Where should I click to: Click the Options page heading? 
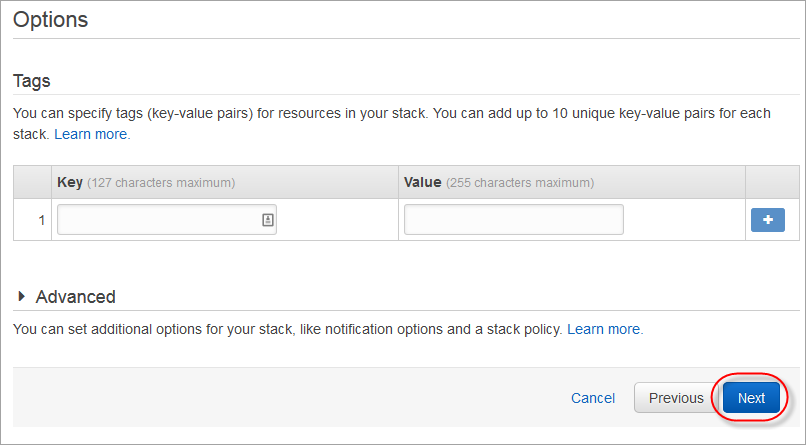tap(50, 19)
